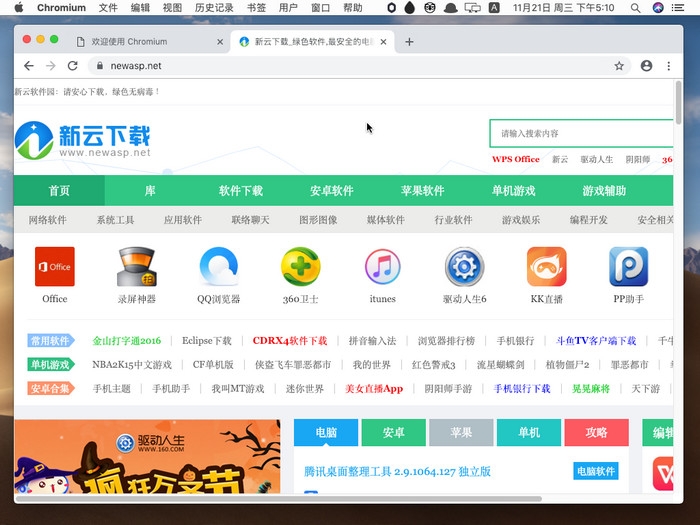Click the search box 请输入搜索内容
700x525 pixels.
pos(580,133)
